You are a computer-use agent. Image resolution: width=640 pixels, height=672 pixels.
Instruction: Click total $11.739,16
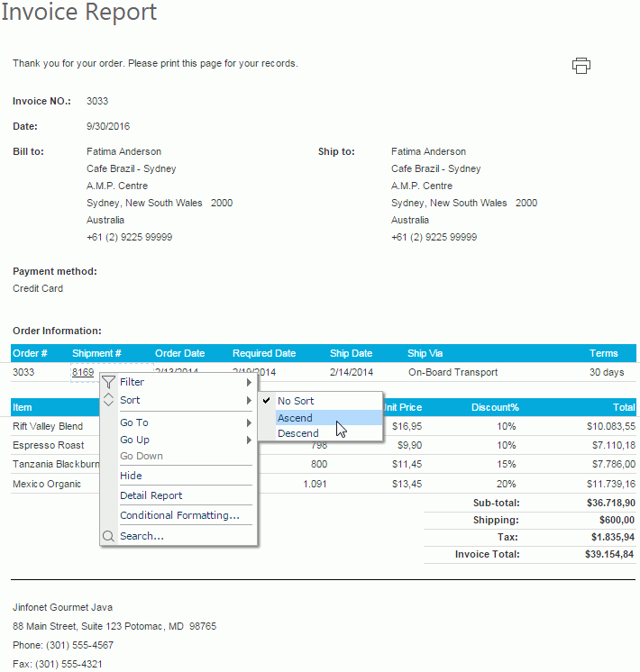click(x=611, y=484)
